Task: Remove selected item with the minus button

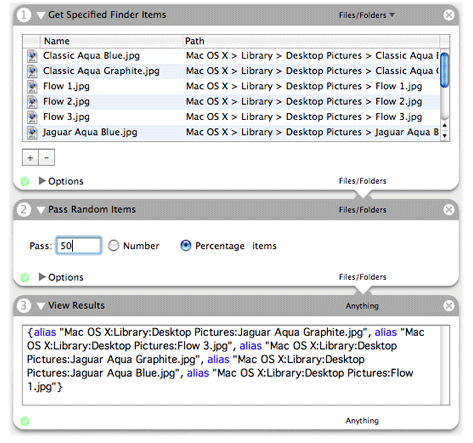Action: tap(47, 158)
